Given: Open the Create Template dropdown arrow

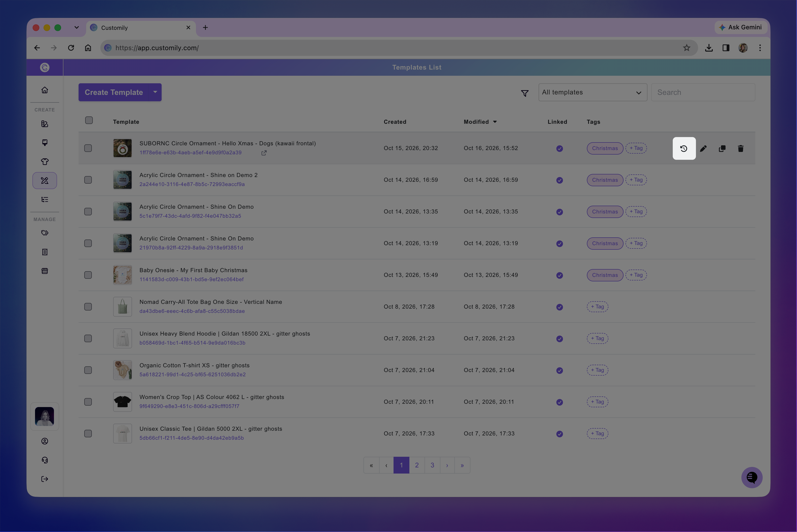Looking at the screenshot, I should click(155, 92).
